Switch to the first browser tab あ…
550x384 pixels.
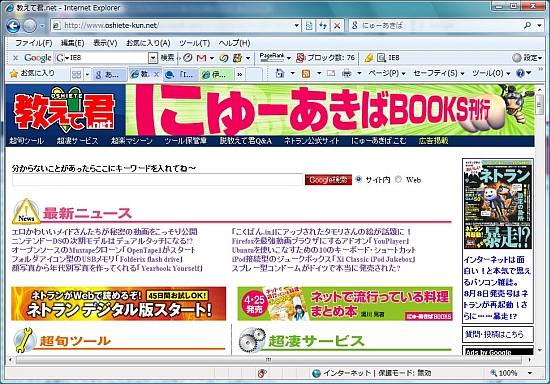(110, 74)
